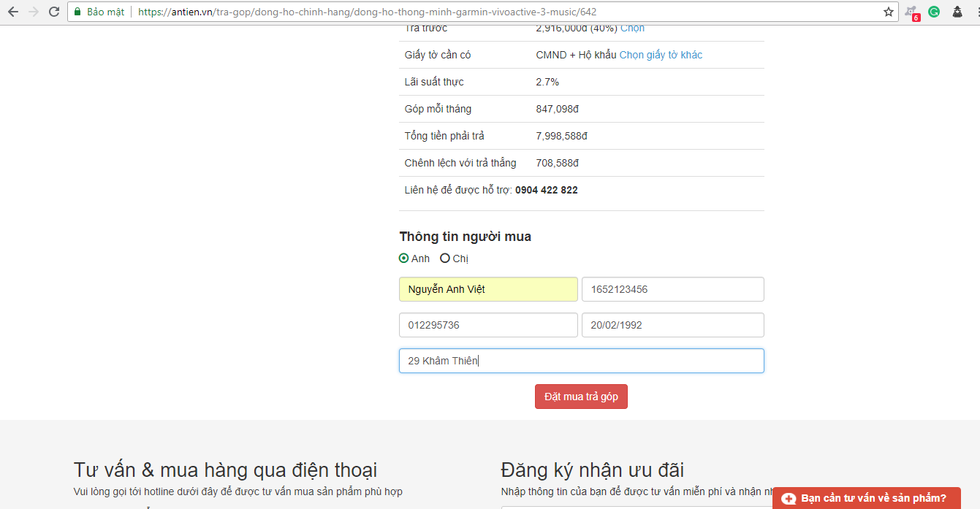Click the ID number field 012295736

488,325
